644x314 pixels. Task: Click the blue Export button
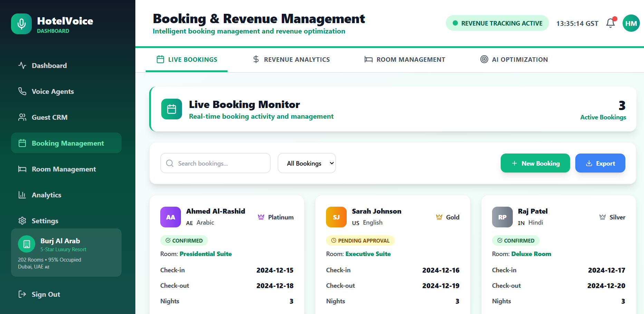[x=600, y=163]
